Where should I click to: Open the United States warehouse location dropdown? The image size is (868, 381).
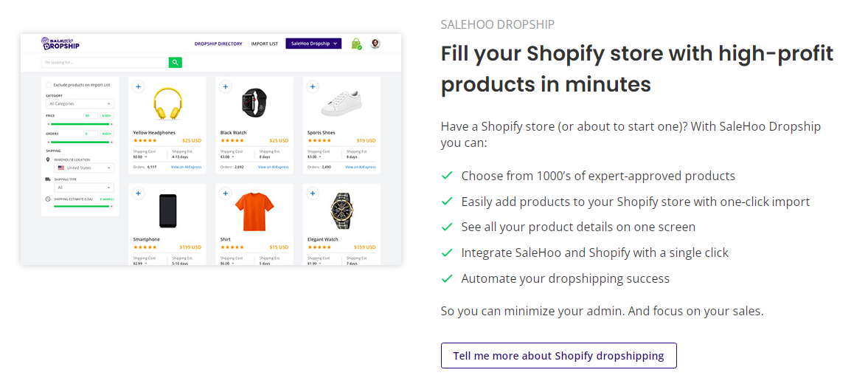[x=84, y=168]
